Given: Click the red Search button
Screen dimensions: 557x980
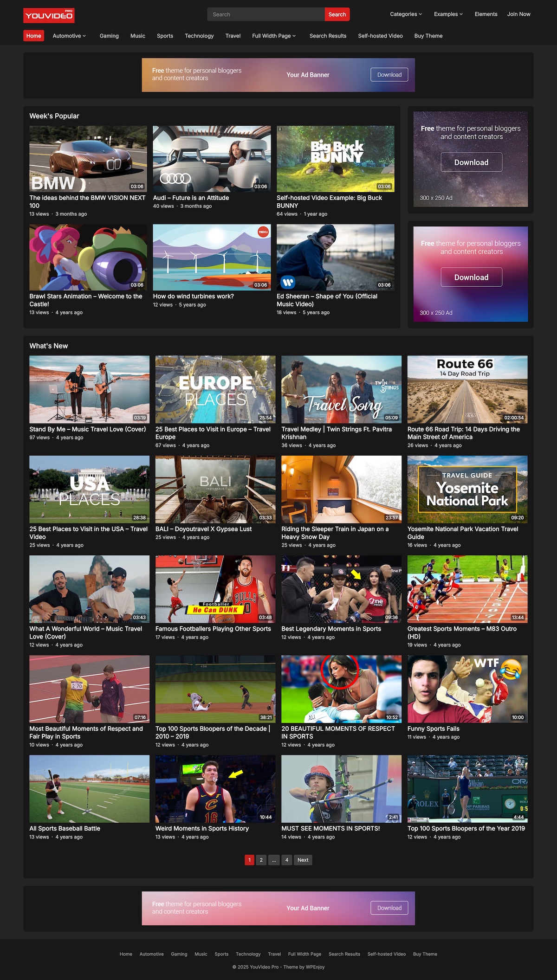Looking at the screenshot, I should click(x=337, y=14).
